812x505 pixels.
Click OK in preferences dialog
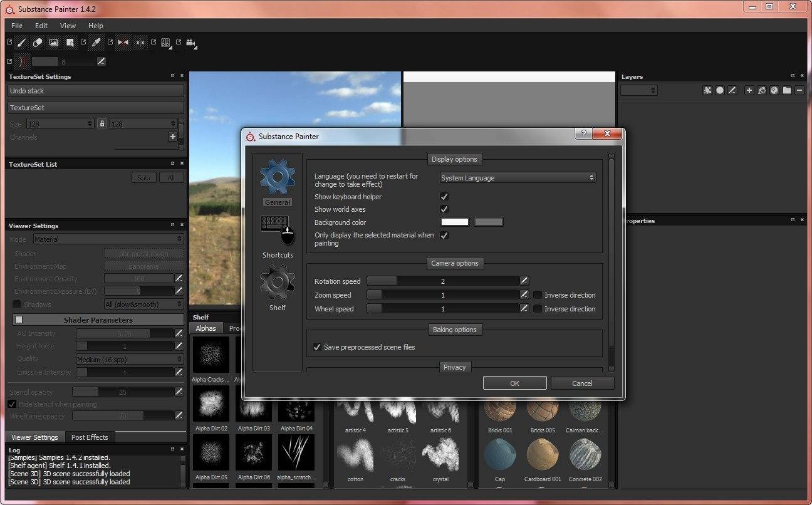click(x=515, y=383)
